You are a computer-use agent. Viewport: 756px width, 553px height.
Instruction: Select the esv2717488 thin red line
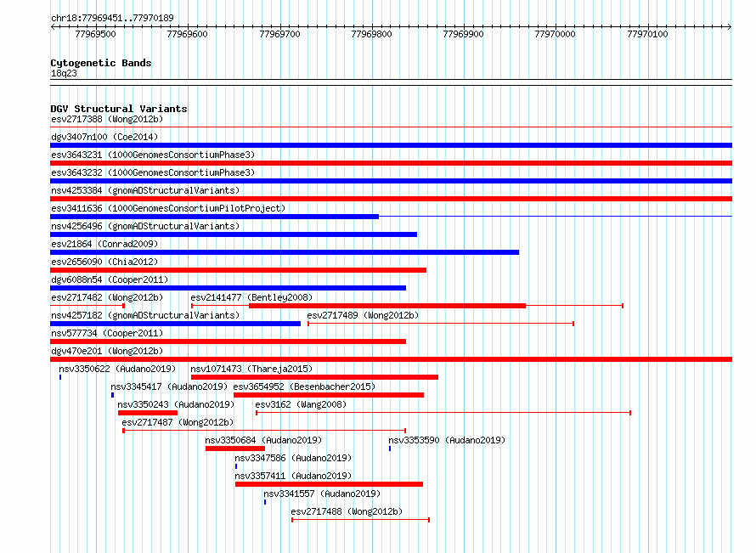(361, 520)
